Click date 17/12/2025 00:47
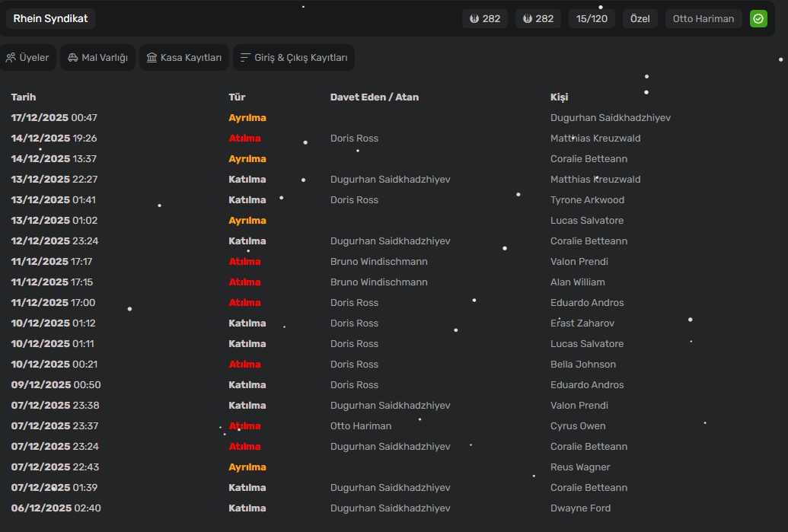 [x=54, y=117]
